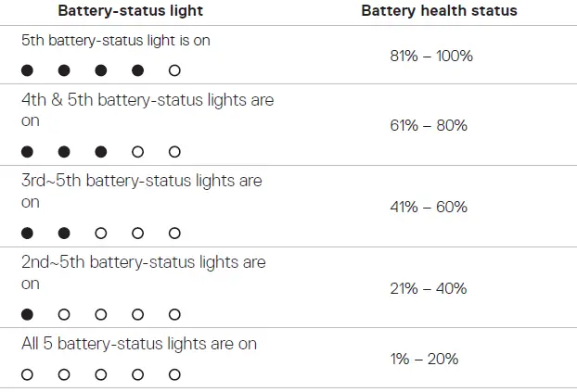
Task: Click the last hollow circle in the 1%–20% row
Action: [174, 374]
